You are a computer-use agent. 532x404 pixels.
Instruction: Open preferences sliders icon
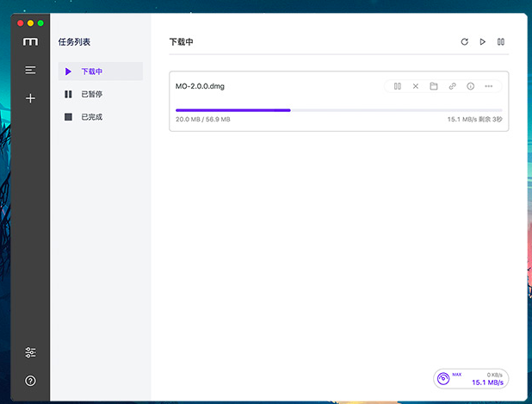tap(30, 352)
